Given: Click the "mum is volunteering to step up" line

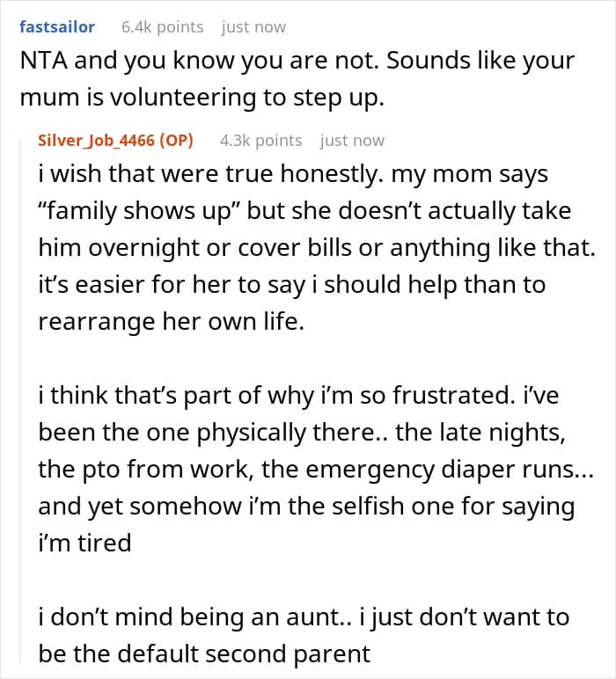Looking at the screenshot, I should tap(202, 98).
